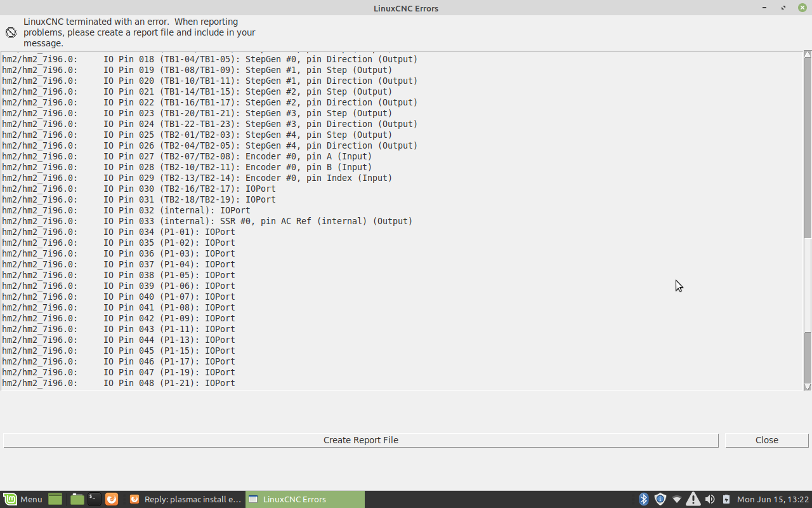
Task: Click the log line 'IO Pin 039 (P1-06)'
Action: (119, 286)
